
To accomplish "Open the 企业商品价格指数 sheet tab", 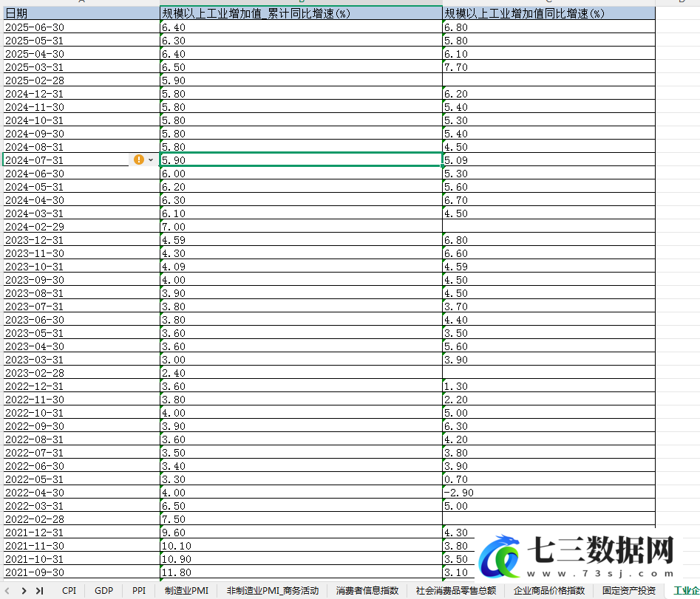I will (549, 591).
